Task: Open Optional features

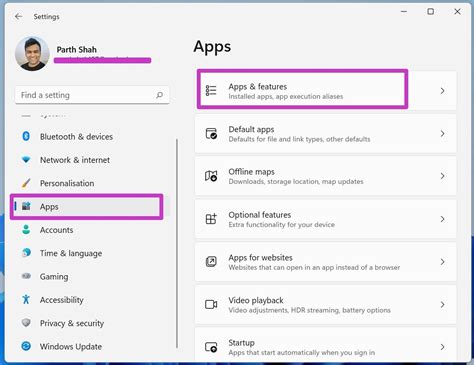Action: [x=325, y=219]
